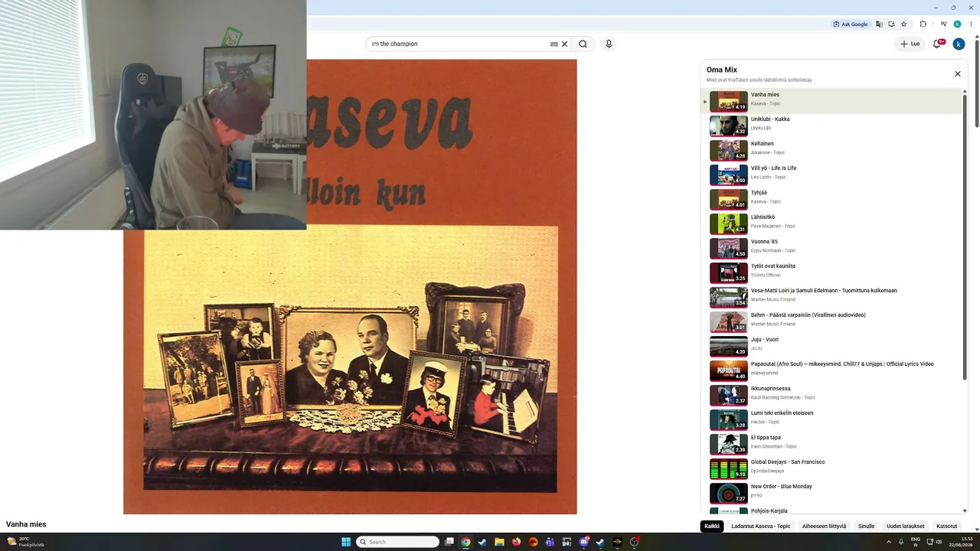The height and width of the screenshot is (551, 980).
Task: Open Discord from the taskbar
Action: pyautogui.click(x=584, y=542)
